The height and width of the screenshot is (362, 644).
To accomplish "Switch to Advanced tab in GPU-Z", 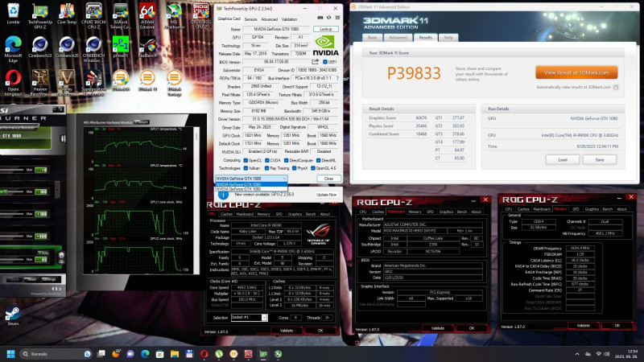I will tap(269, 19).
